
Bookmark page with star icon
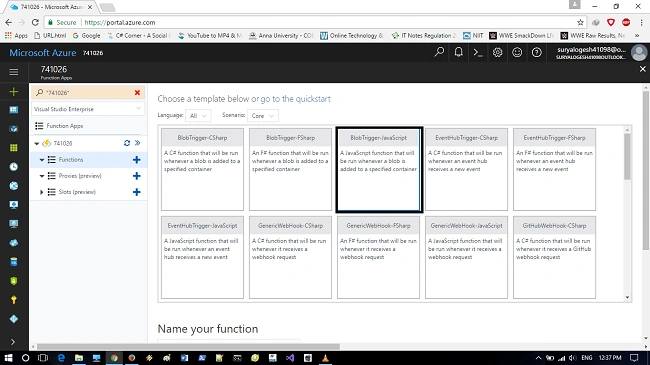tap(580, 22)
